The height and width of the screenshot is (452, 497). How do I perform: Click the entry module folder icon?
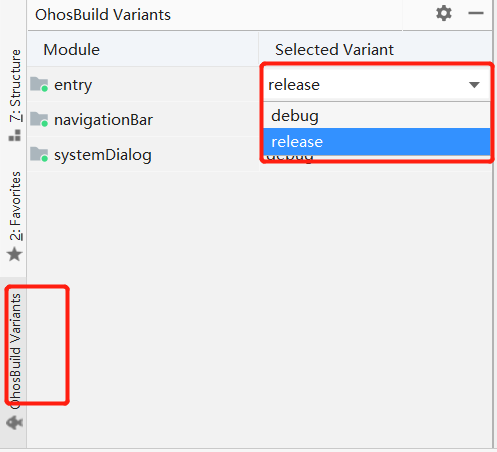[x=39, y=84]
